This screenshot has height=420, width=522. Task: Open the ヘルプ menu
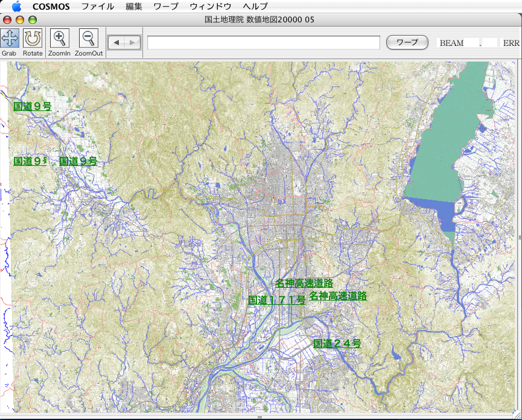(255, 6)
